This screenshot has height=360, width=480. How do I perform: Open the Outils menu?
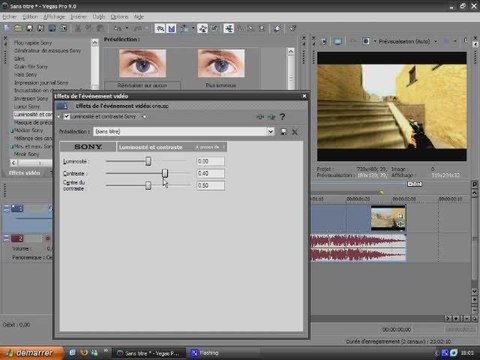pos(99,17)
